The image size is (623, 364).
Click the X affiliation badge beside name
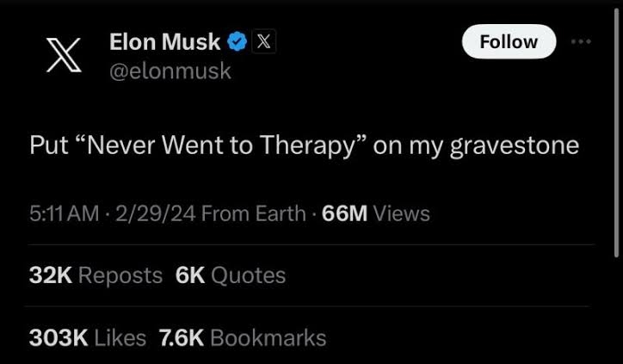click(263, 40)
